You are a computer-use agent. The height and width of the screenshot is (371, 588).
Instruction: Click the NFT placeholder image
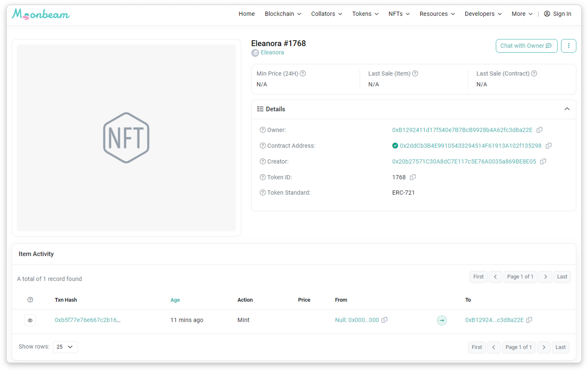point(126,137)
